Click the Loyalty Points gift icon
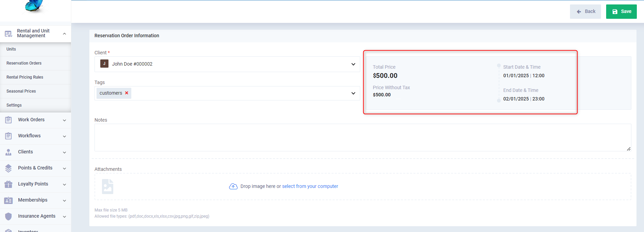Viewport: 644px width, 232px height. [9, 184]
